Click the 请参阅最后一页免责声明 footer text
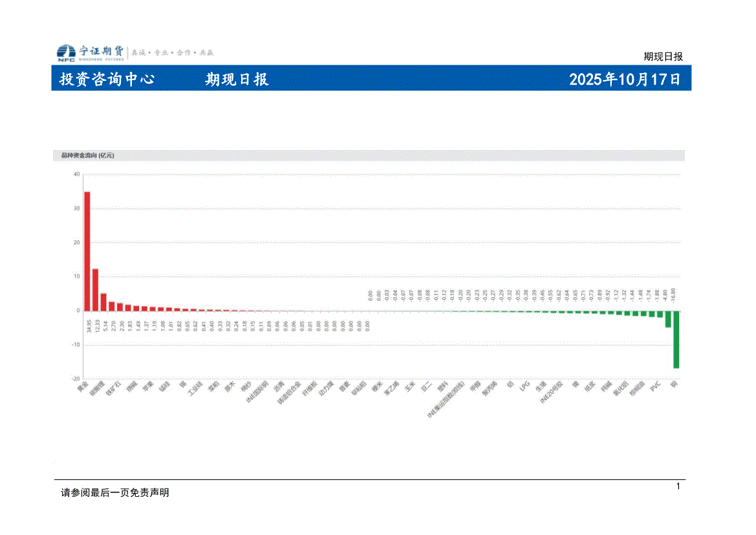The height and width of the screenshot is (535, 756). pyautogui.click(x=115, y=492)
